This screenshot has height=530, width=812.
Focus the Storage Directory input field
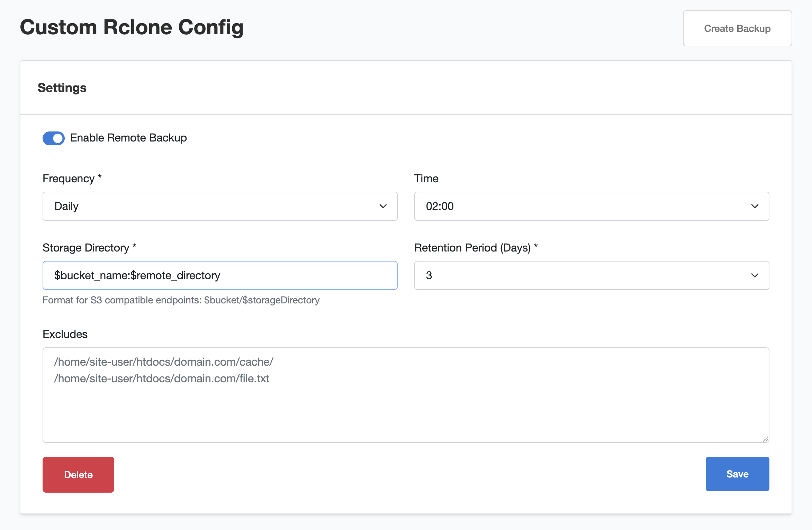[220, 275]
